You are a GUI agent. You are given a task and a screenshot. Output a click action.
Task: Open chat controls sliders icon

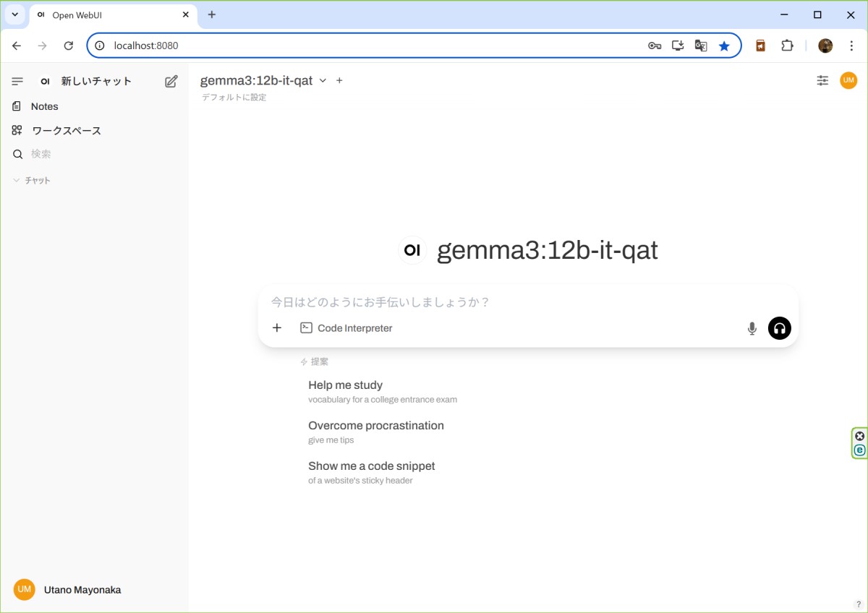822,80
